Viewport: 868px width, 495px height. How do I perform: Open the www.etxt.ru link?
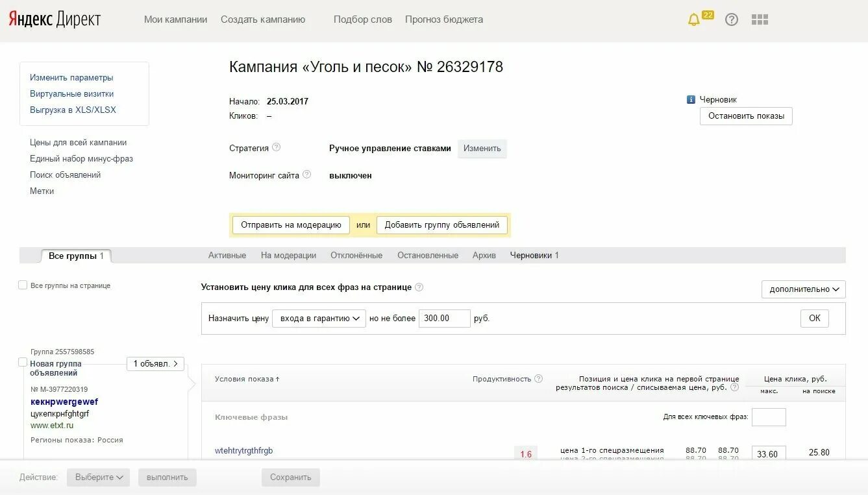click(x=53, y=426)
